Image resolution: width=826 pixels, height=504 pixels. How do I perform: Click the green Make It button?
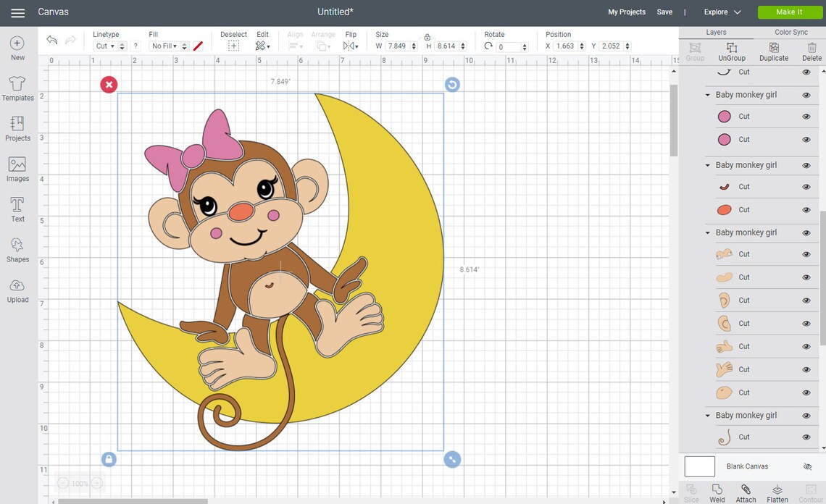click(789, 12)
